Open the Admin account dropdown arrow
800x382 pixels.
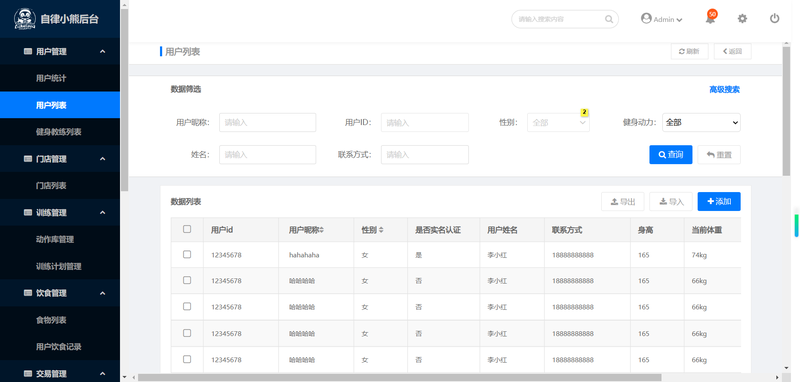(679, 20)
